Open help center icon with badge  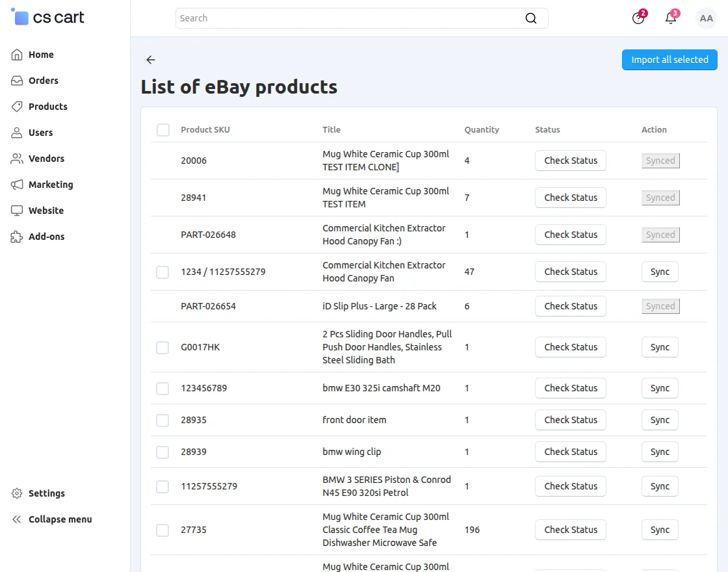click(x=638, y=18)
